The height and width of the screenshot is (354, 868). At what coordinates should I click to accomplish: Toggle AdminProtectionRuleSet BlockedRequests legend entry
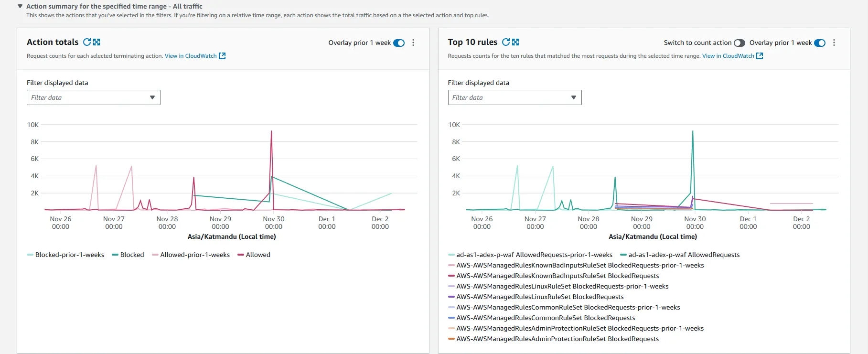pyautogui.click(x=554, y=339)
